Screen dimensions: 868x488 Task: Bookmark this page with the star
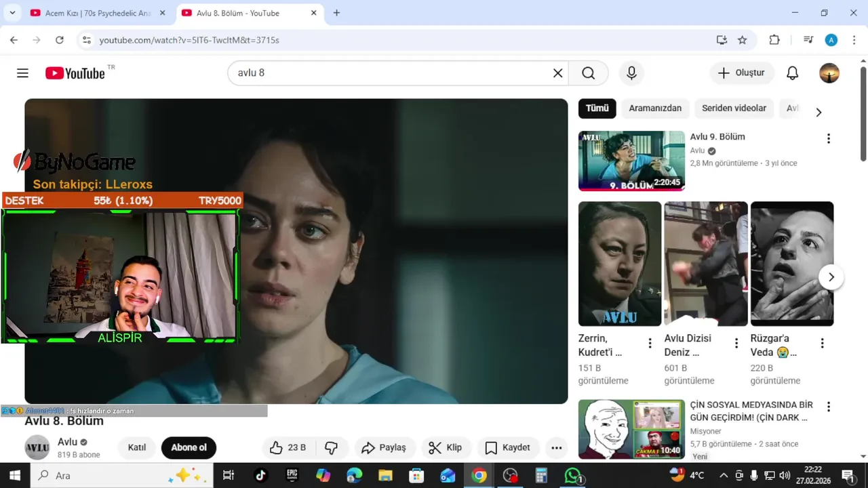pyautogui.click(x=743, y=40)
